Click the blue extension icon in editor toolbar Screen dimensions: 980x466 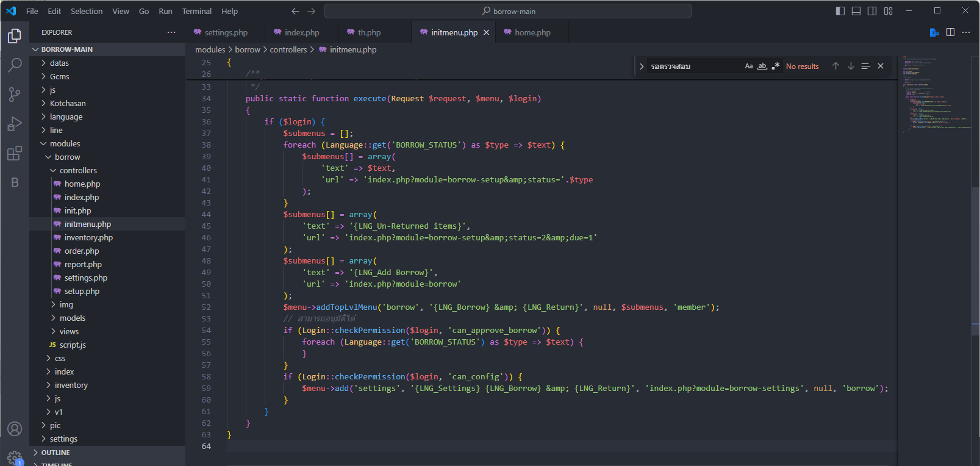point(934,32)
